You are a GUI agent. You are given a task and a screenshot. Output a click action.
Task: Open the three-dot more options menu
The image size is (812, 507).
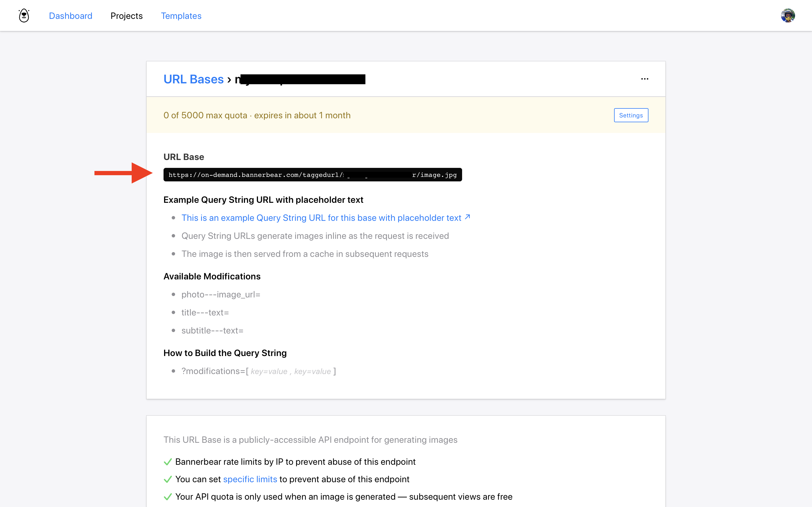pyautogui.click(x=644, y=79)
